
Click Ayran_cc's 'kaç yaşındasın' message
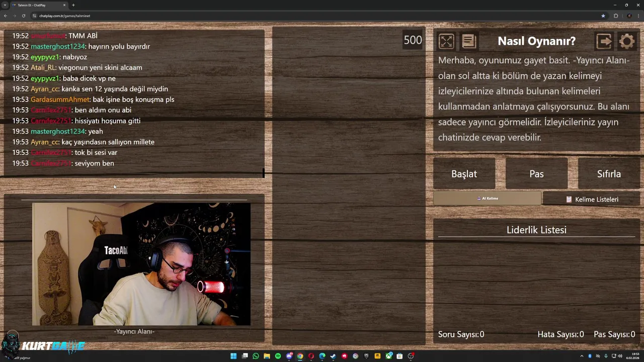(83, 142)
